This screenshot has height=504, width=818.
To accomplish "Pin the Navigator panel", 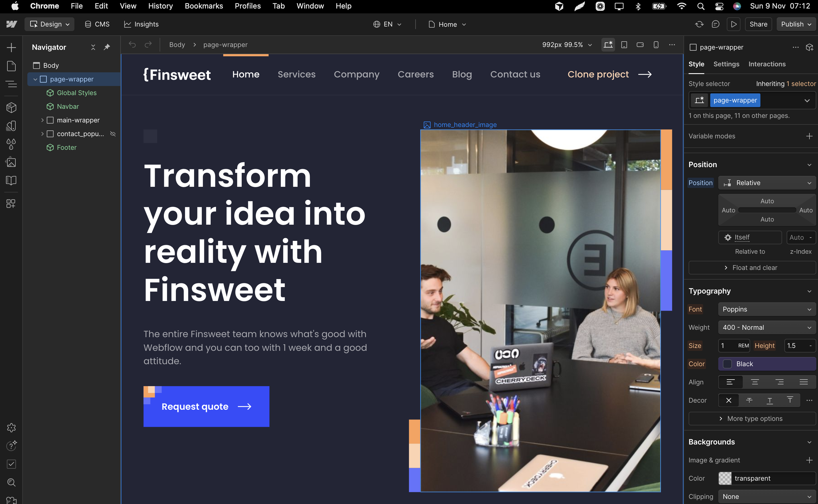I will click(107, 47).
